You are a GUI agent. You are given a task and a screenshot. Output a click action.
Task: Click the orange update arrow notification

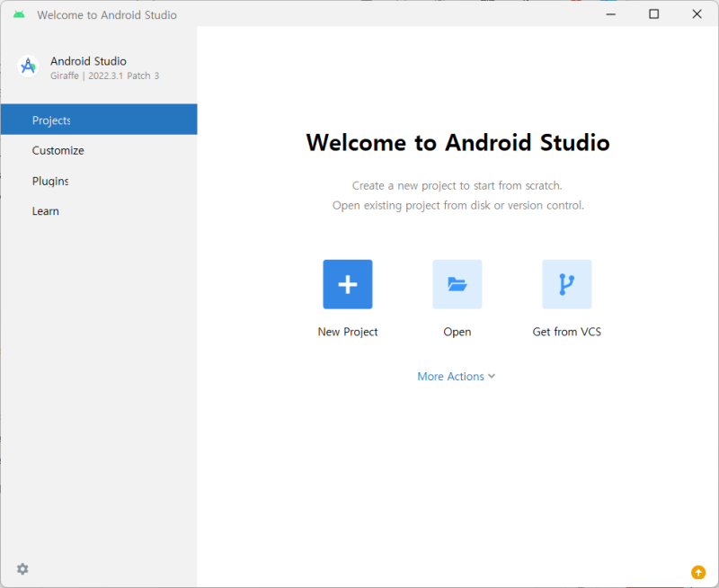point(698,572)
